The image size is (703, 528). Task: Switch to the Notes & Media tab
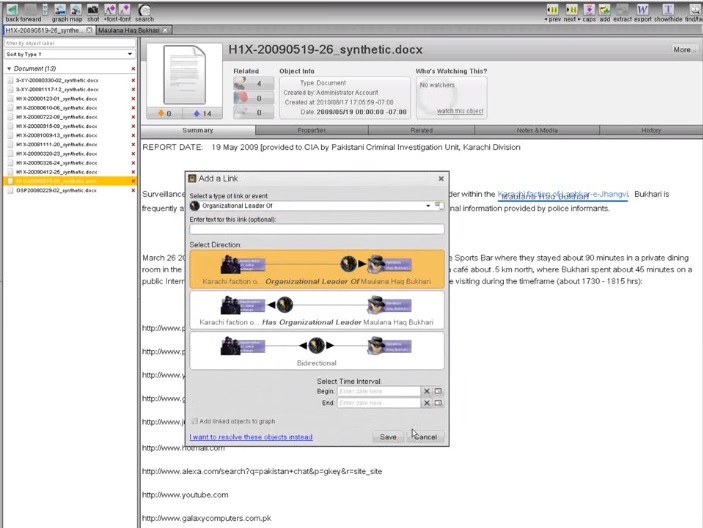click(x=537, y=130)
